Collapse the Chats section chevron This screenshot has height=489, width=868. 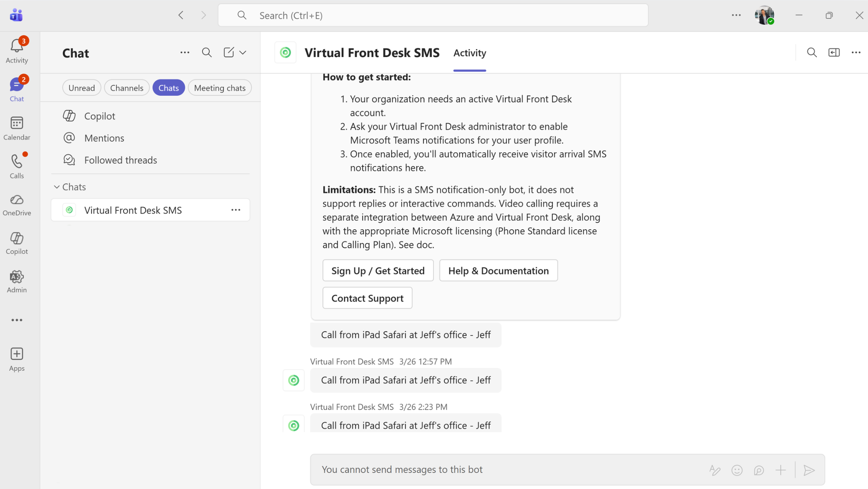point(57,187)
